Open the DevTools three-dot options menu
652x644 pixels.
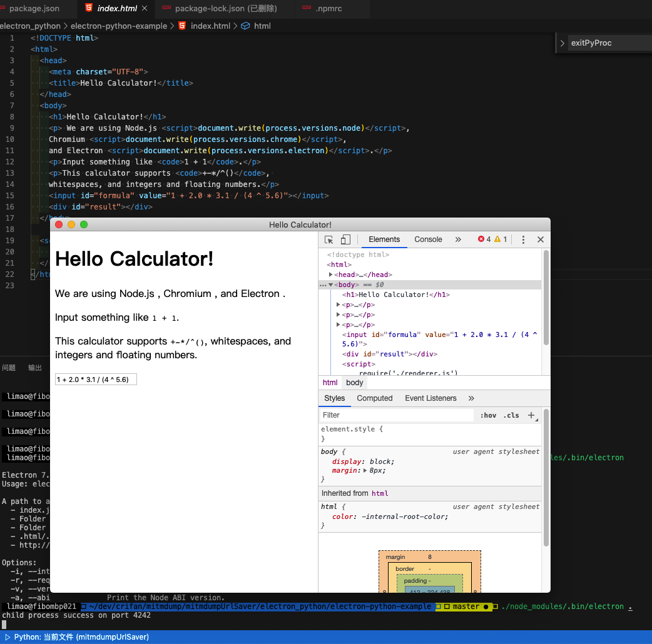523,239
